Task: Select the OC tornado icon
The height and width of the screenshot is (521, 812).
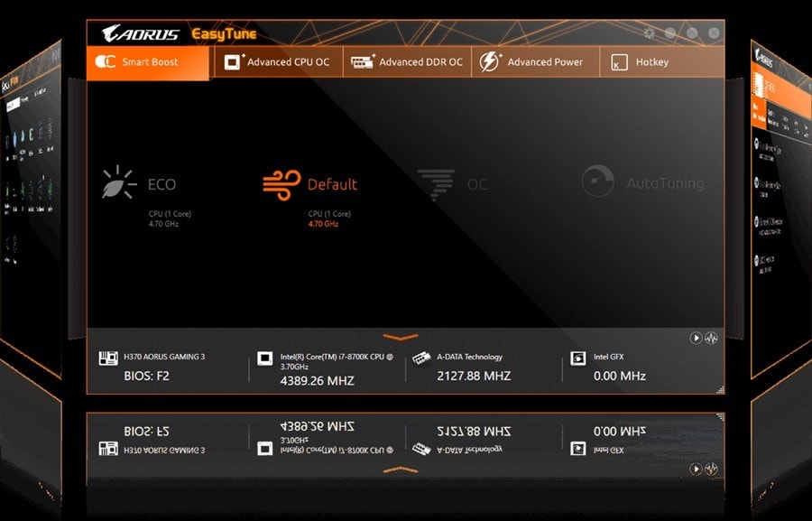Action: coord(436,184)
